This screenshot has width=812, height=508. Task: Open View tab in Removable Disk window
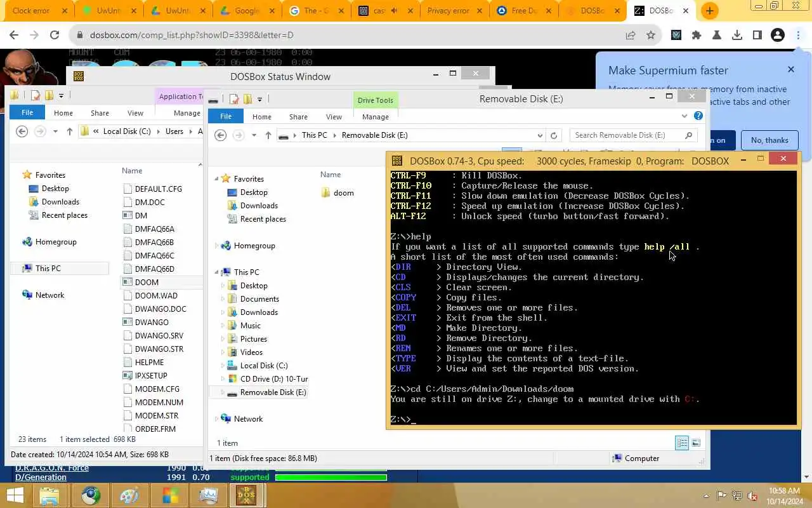pos(334,117)
